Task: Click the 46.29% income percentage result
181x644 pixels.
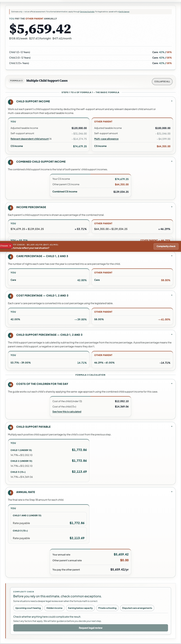Action: [x=164, y=229]
